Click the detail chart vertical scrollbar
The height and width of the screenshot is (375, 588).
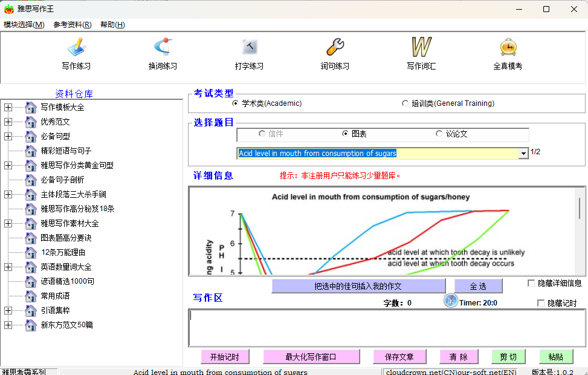[580, 209]
